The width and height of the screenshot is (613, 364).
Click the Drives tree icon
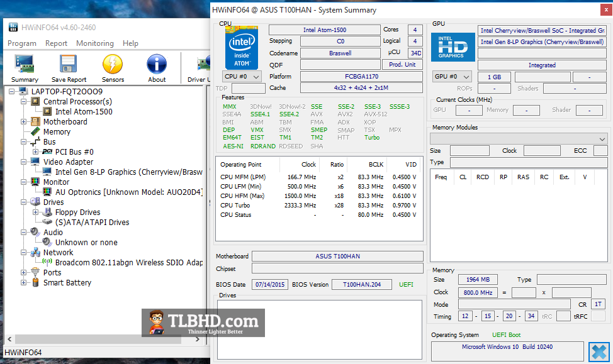pyautogui.click(x=36, y=202)
